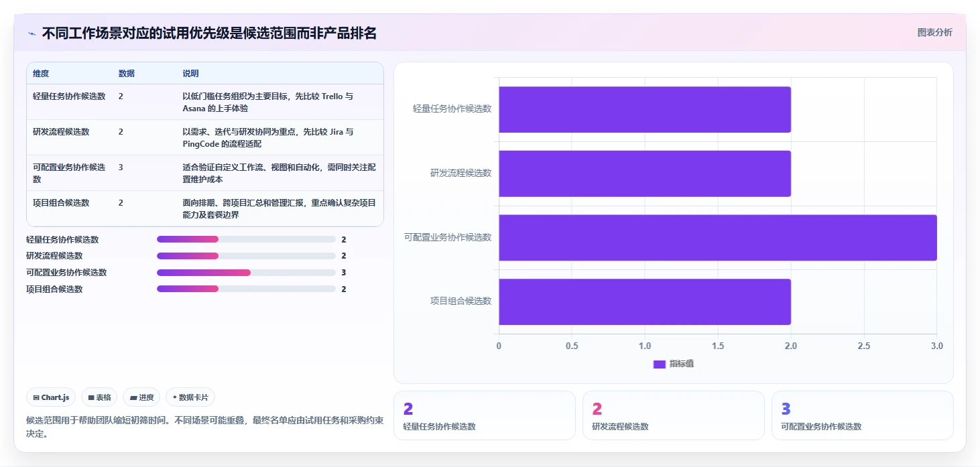Click the 数据 column header
The height and width of the screenshot is (467, 980).
127,74
